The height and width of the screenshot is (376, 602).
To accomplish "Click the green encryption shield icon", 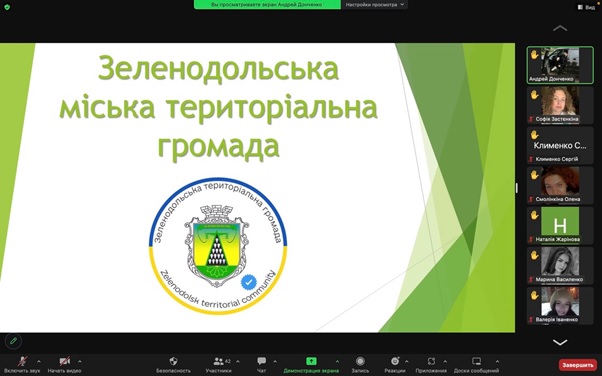I will point(7,7).
